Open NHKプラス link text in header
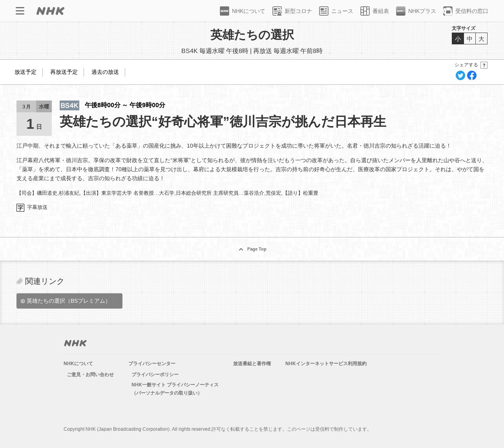The height and width of the screenshot is (448, 504). 422,11
